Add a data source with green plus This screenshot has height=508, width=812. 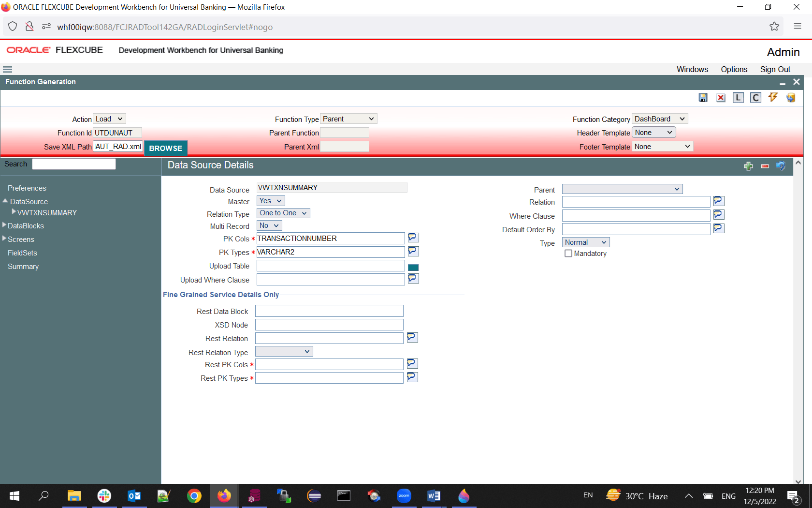pos(748,166)
